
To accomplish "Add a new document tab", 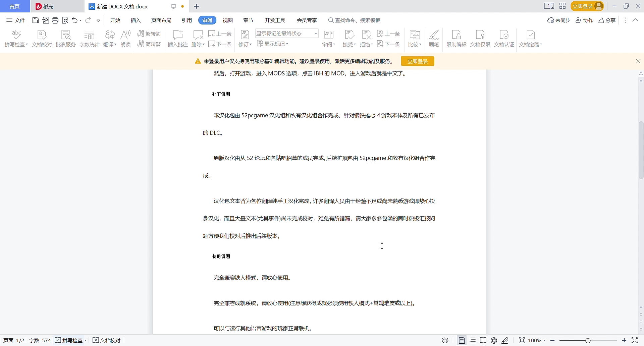I will (x=197, y=6).
